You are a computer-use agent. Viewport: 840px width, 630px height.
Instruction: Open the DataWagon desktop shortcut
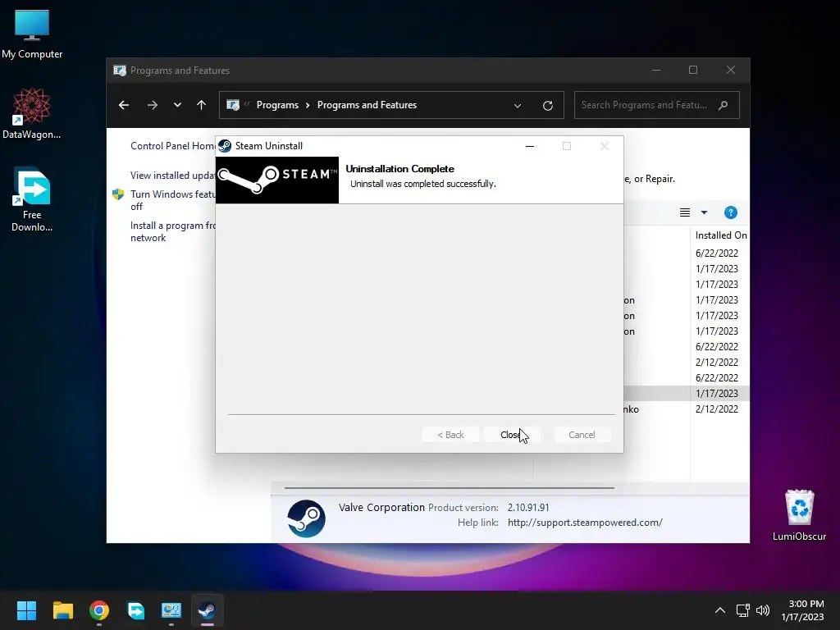[32, 113]
